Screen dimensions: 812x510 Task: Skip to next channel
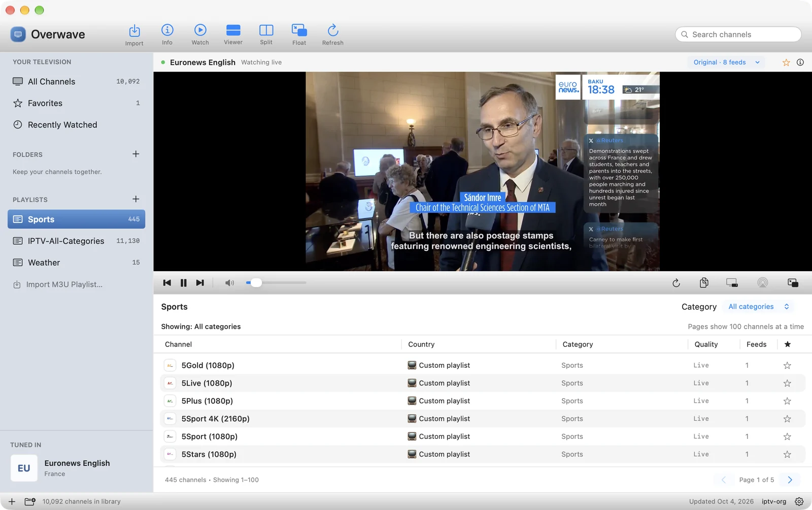pyautogui.click(x=200, y=283)
